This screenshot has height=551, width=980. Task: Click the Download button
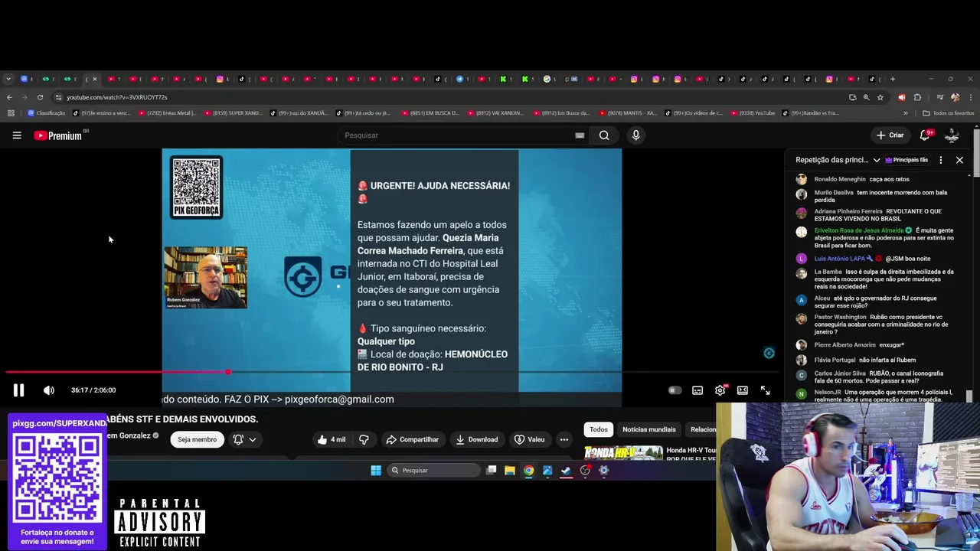[x=476, y=439]
